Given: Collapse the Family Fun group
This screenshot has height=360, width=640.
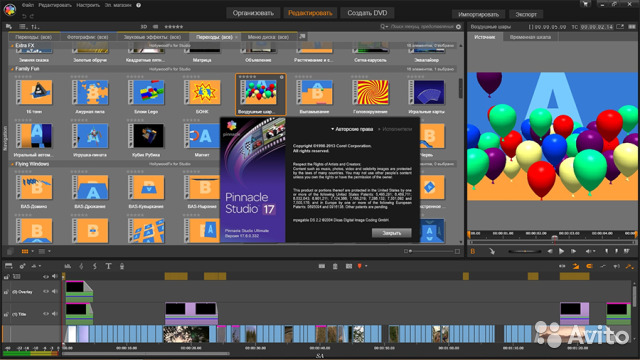Looking at the screenshot, I should point(12,69).
